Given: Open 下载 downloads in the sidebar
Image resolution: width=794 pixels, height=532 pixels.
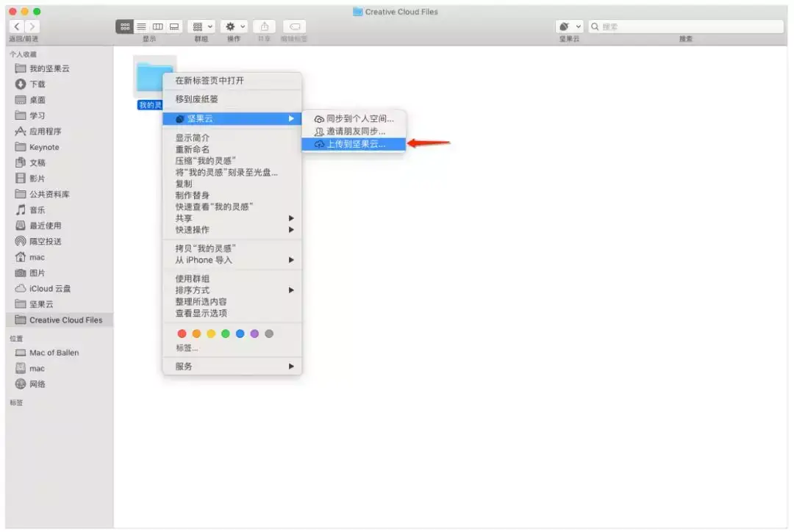Looking at the screenshot, I should [60, 84].
